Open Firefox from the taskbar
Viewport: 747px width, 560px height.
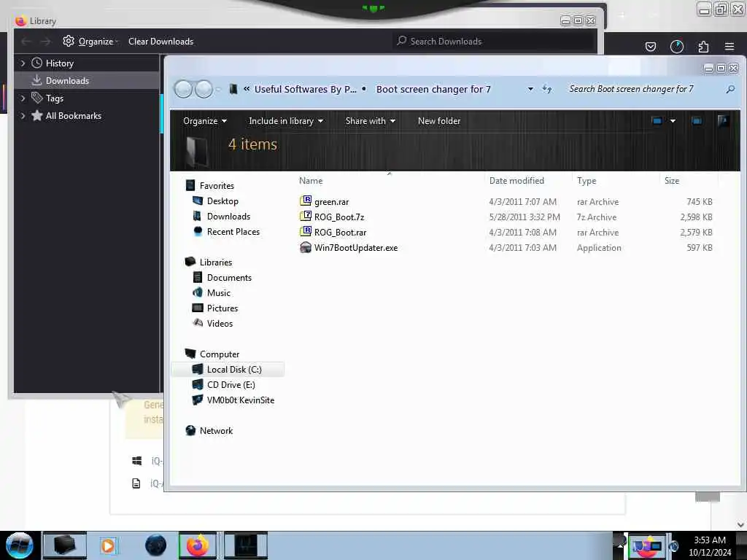(197, 545)
